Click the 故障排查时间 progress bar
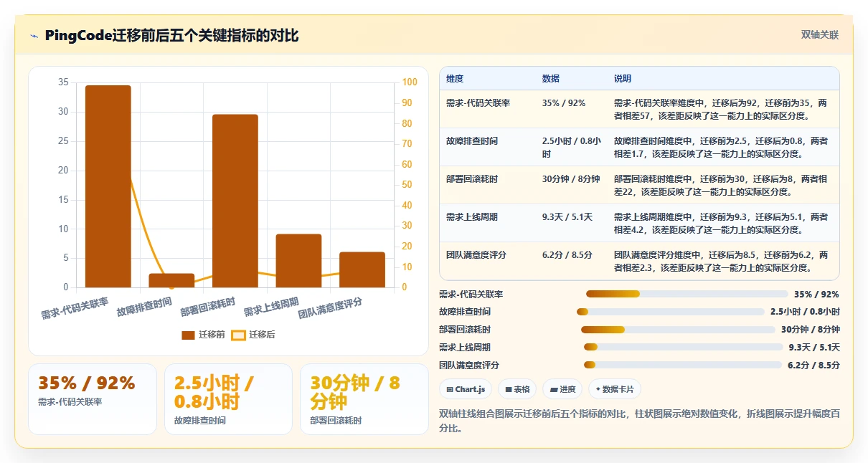868x463 pixels. (671, 312)
